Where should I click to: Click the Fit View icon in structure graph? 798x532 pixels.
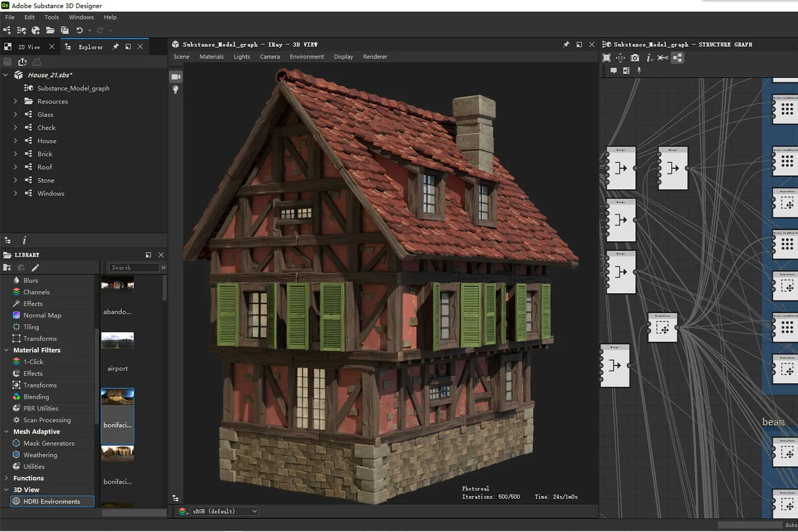pyautogui.click(x=606, y=57)
